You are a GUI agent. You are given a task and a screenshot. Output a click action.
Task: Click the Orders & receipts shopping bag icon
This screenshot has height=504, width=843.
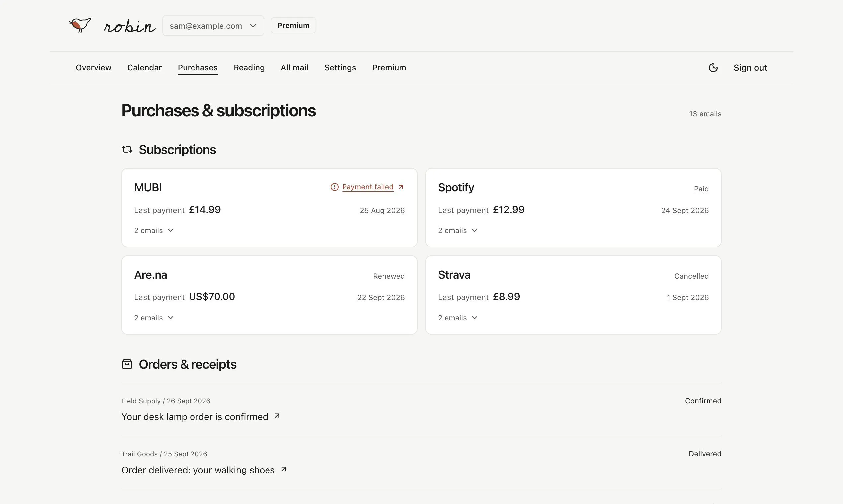click(x=127, y=364)
